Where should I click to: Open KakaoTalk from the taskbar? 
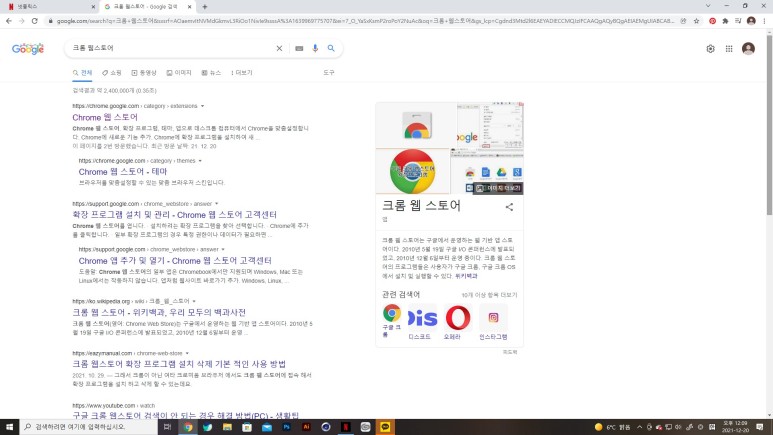coord(385,427)
